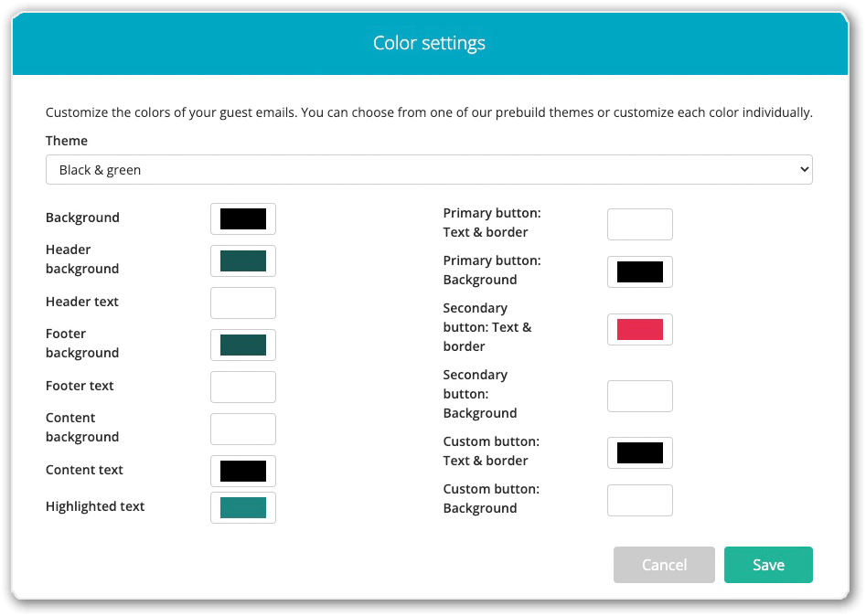Cancel the color changes
The width and height of the screenshot is (866, 616).
[x=664, y=565]
